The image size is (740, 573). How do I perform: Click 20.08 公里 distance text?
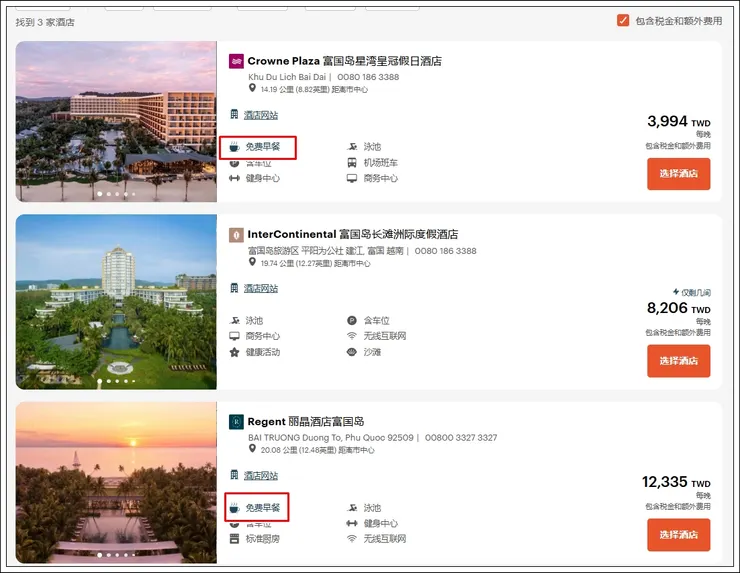[x=317, y=450]
